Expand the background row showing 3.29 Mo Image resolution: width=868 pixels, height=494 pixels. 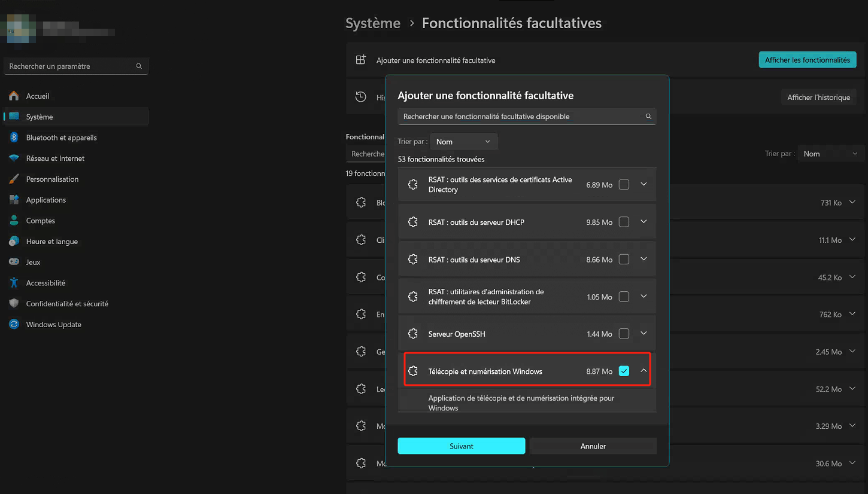tap(852, 426)
